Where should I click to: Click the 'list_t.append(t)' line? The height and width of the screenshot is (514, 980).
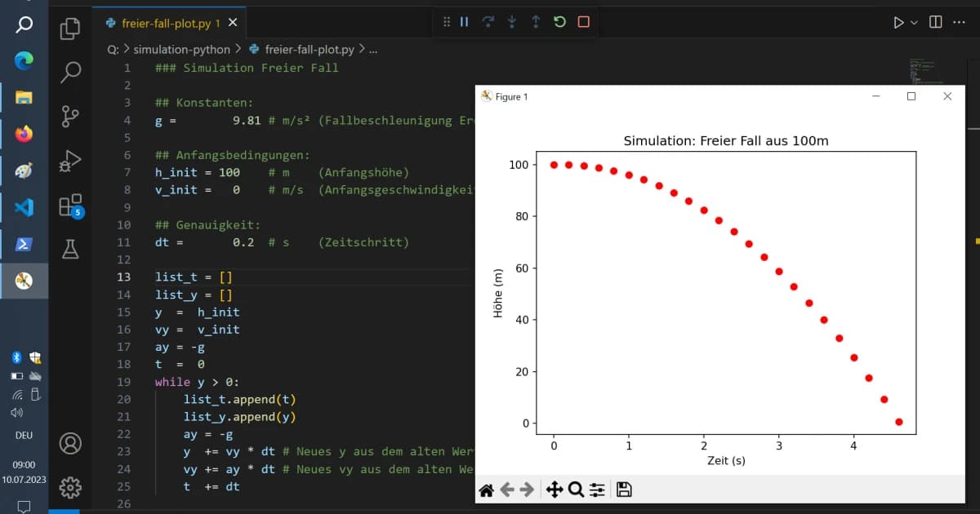pyautogui.click(x=239, y=400)
